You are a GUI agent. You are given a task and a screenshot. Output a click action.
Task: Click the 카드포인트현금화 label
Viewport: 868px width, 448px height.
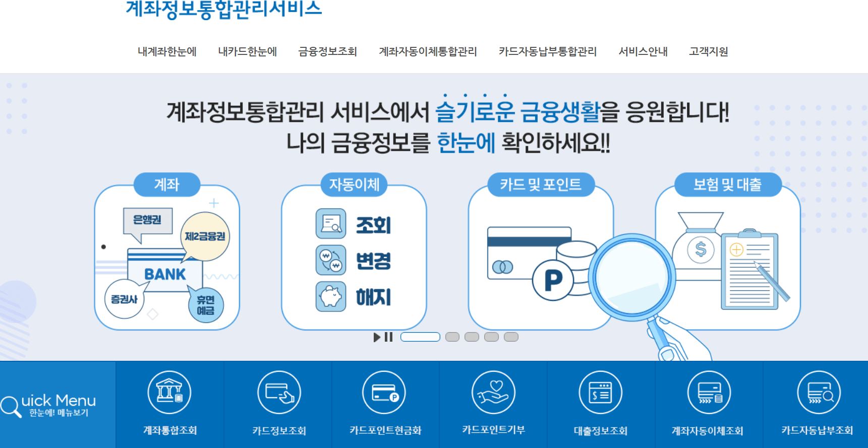coord(385,430)
